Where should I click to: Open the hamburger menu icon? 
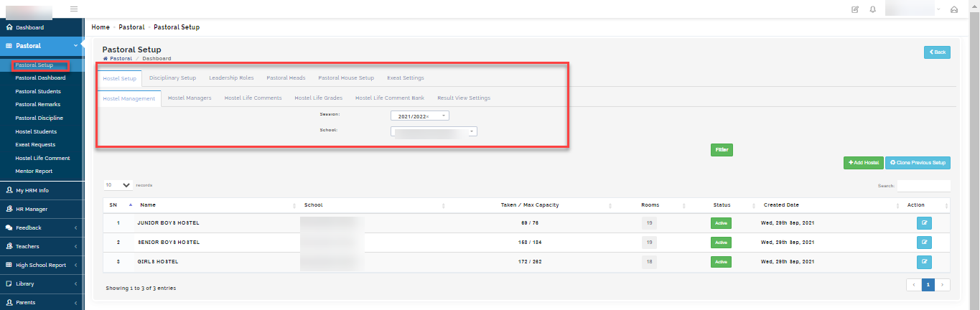[74, 9]
